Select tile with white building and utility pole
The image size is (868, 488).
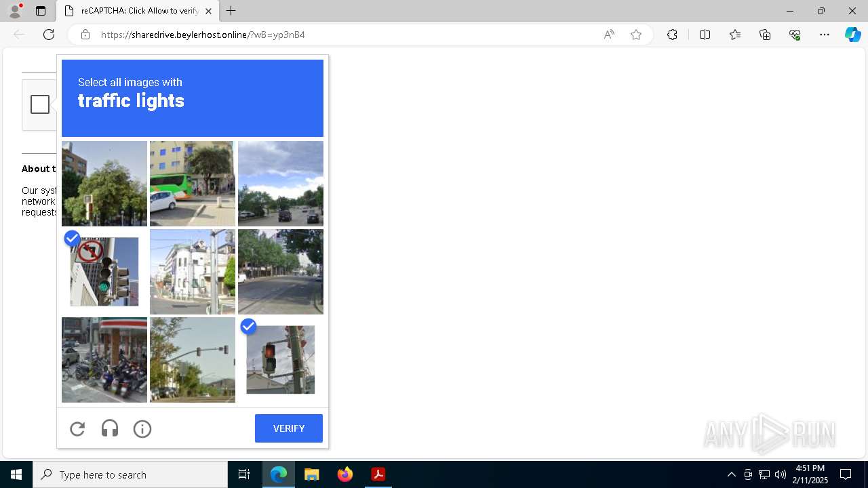click(x=193, y=272)
